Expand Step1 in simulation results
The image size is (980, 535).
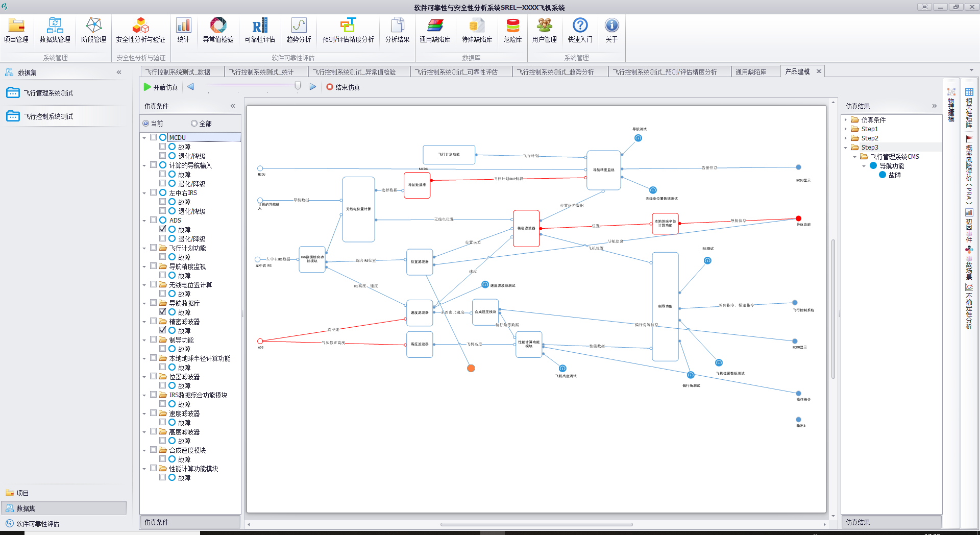pos(846,129)
